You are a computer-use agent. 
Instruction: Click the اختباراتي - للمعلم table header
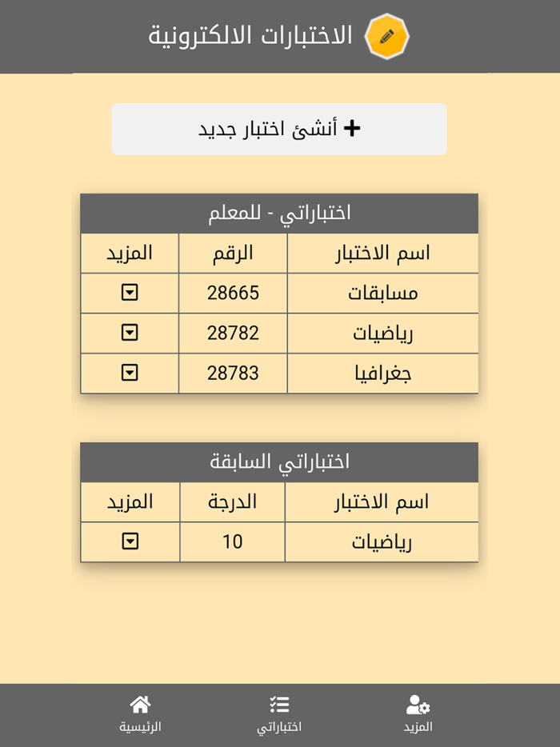pyautogui.click(x=278, y=214)
